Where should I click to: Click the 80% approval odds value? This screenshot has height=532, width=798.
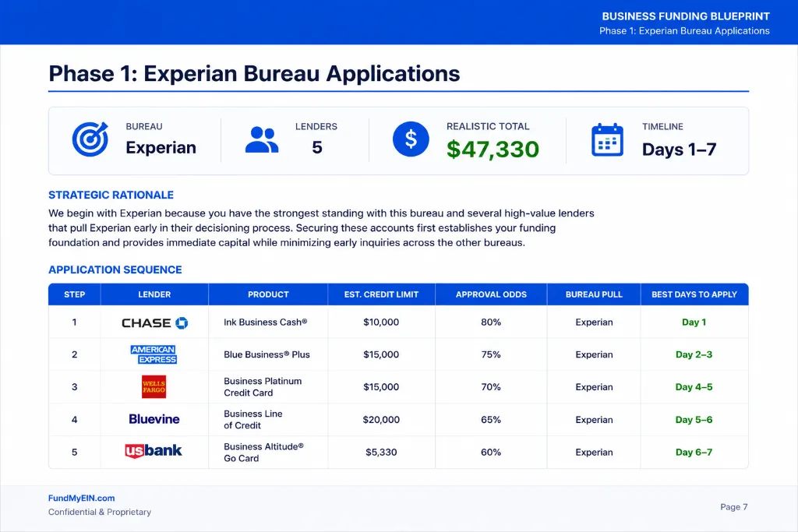(491, 322)
